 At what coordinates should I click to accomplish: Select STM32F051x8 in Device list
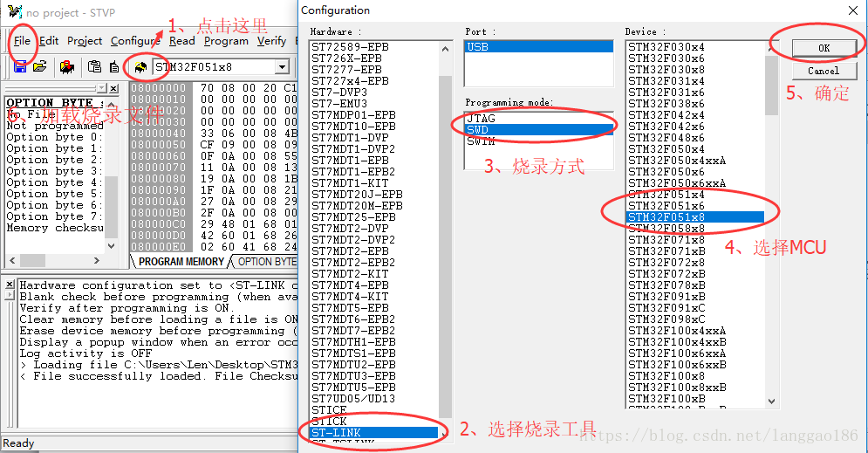695,217
